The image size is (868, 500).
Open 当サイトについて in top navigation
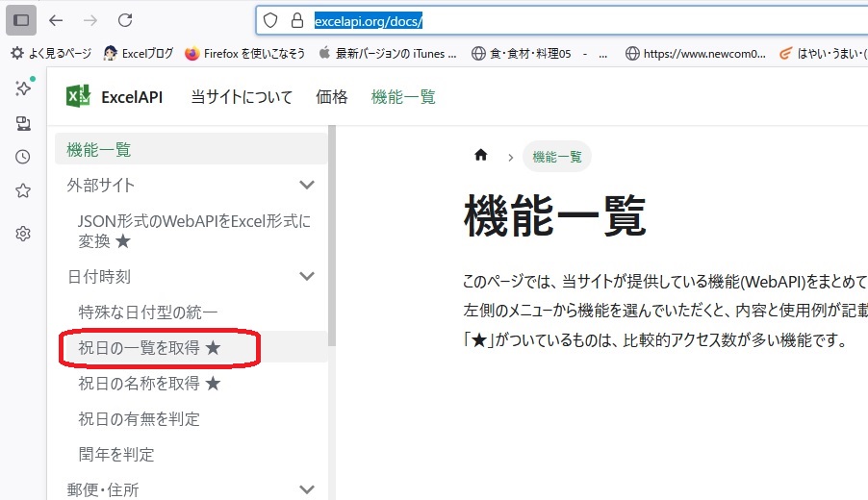[242, 96]
